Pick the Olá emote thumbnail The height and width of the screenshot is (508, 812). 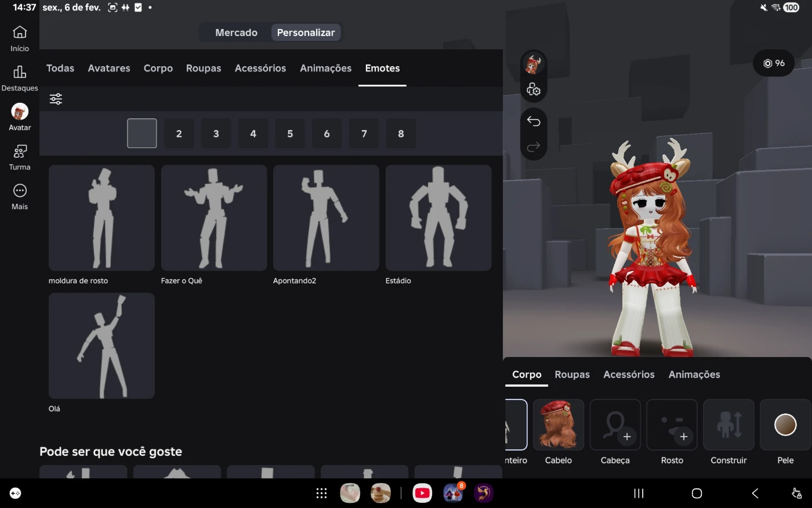point(101,345)
